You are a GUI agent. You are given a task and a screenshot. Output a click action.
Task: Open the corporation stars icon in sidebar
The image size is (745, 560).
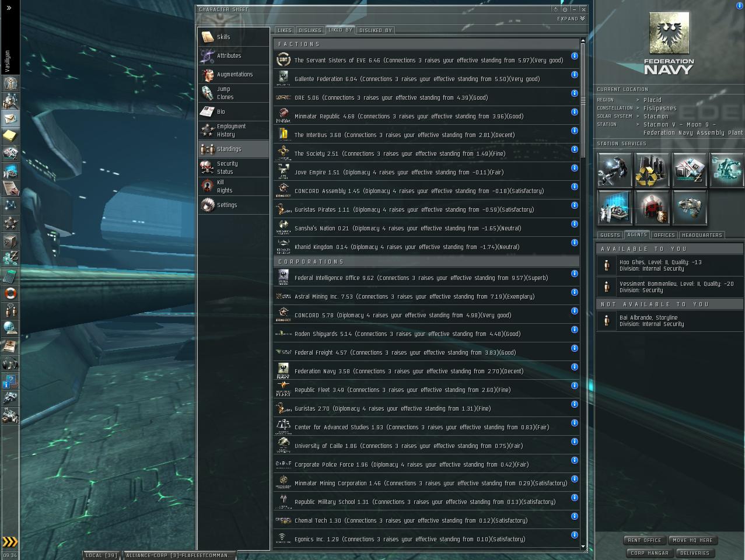(x=10, y=223)
